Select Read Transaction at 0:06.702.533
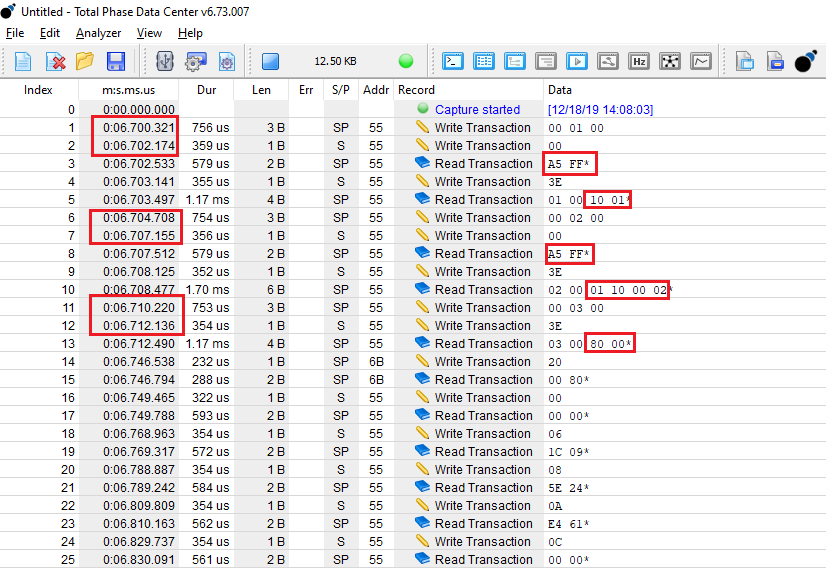Image resolution: width=826 pixels, height=568 pixels. coord(413,163)
